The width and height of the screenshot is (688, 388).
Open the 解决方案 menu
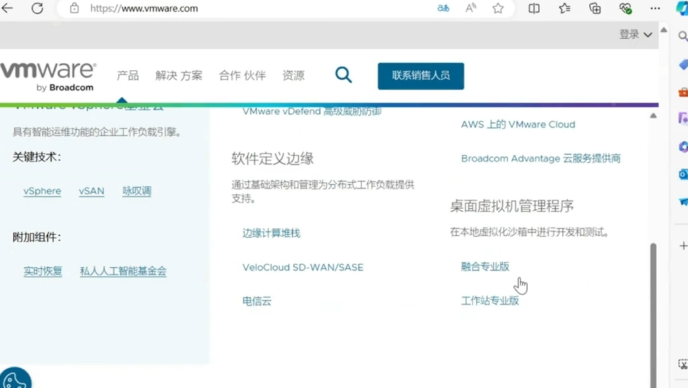179,75
